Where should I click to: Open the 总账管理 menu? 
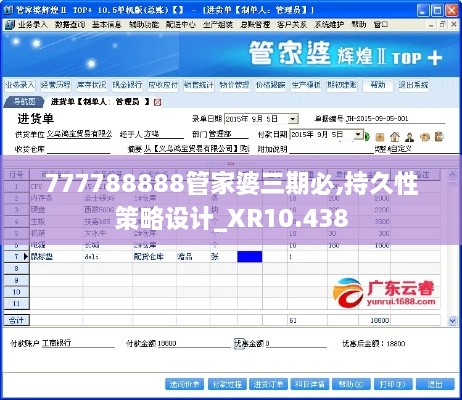point(255,25)
